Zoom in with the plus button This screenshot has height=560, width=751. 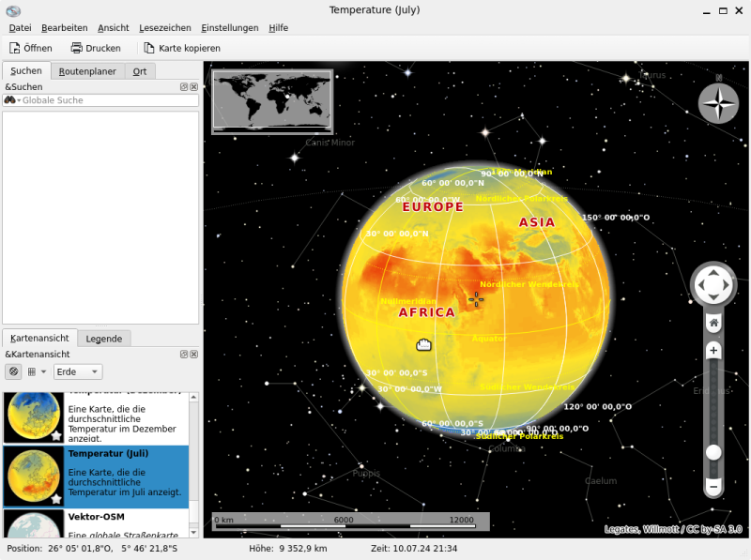pos(713,351)
